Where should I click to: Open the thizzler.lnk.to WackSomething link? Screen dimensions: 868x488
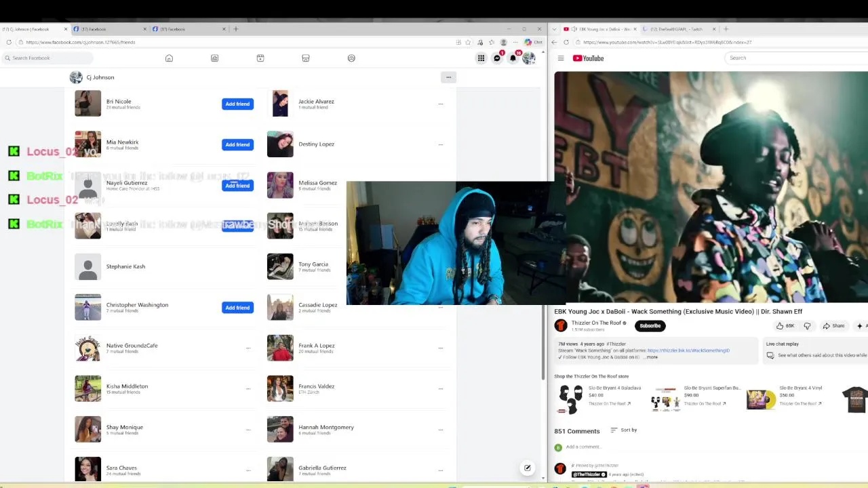(x=688, y=350)
